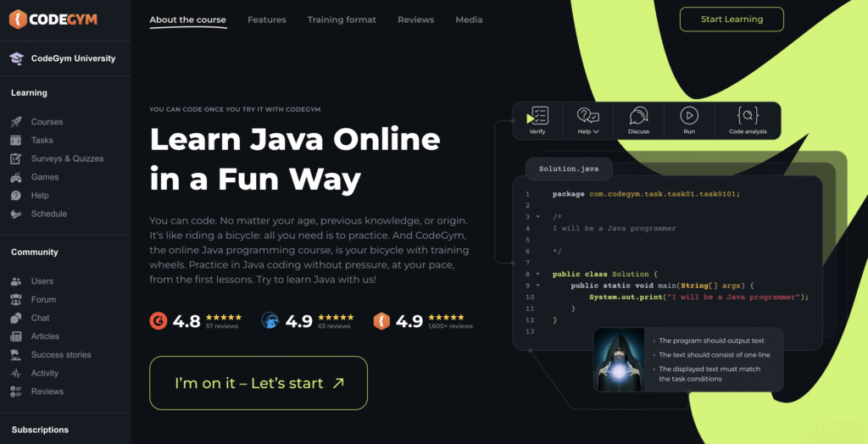The image size is (868, 444).
Task: Click the wizard thumbnail image
Action: pos(619,360)
